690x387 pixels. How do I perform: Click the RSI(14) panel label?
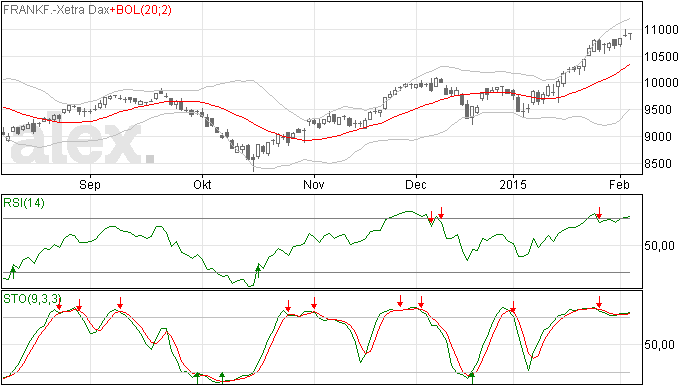click(x=24, y=203)
